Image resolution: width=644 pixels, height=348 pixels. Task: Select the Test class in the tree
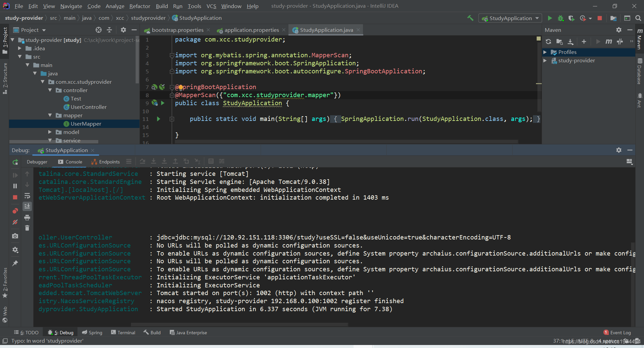click(76, 98)
